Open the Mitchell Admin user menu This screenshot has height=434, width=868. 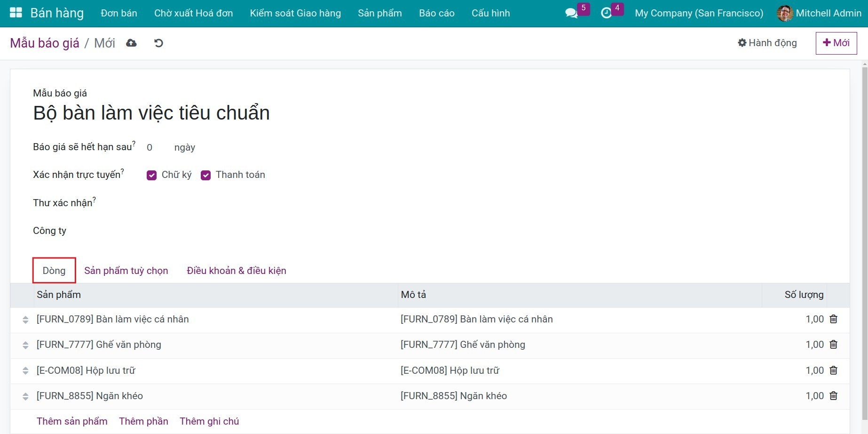[x=819, y=13]
